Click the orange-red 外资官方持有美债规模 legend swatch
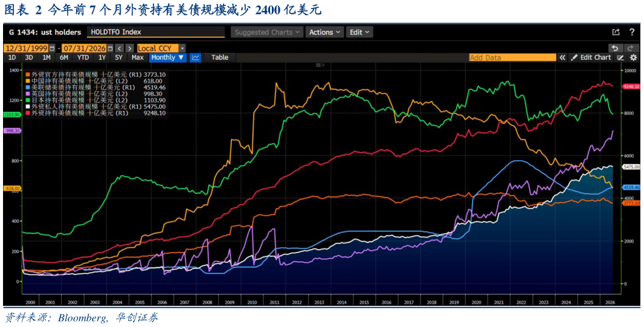This screenshot has width=644, height=327. (27, 75)
